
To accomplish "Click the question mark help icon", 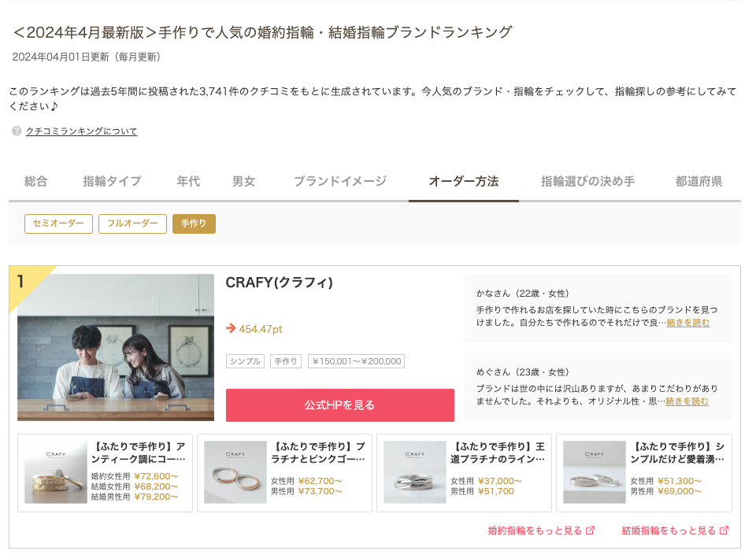I will click(17, 131).
